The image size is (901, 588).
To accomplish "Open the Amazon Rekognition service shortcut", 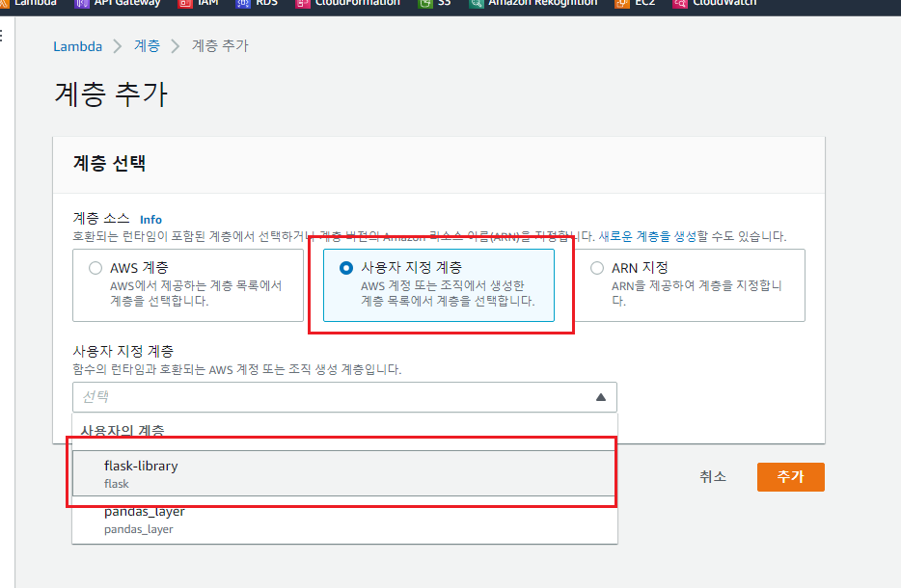I will click(x=532, y=3).
